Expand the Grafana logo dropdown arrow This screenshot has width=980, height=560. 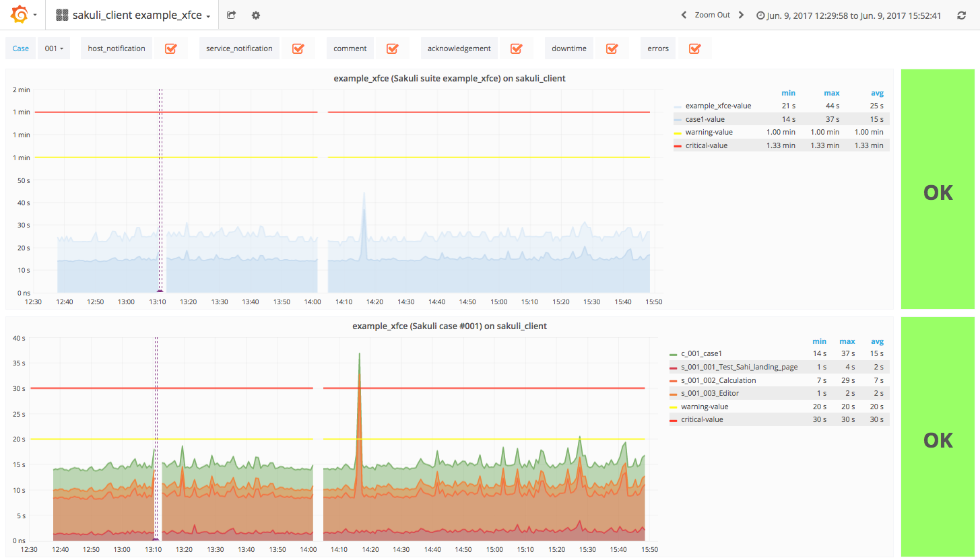point(35,15)
